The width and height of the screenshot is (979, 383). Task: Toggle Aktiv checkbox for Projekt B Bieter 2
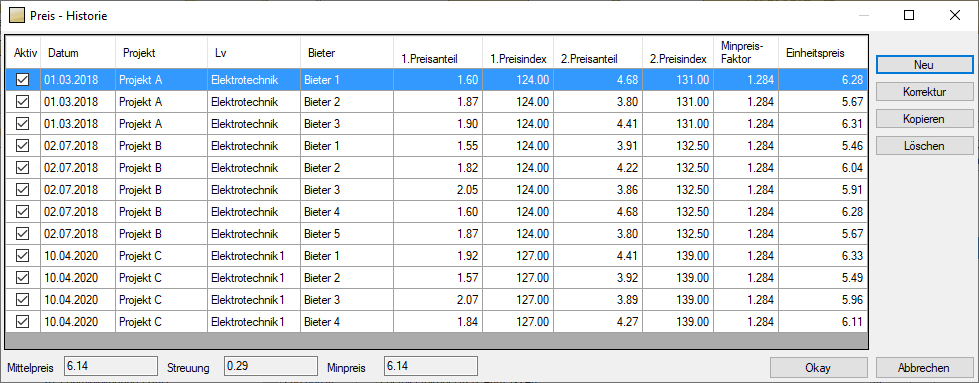[x=22, y=167]
